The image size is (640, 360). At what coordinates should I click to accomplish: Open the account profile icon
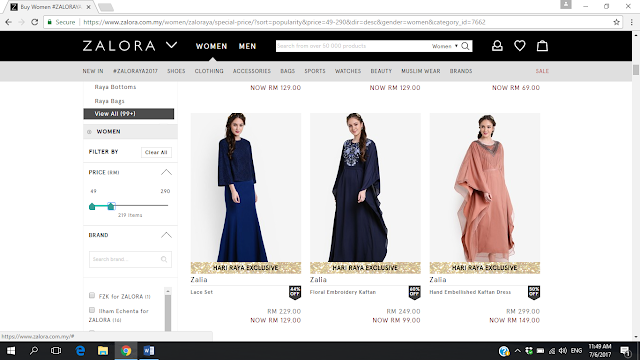click(x=497, y=46)
